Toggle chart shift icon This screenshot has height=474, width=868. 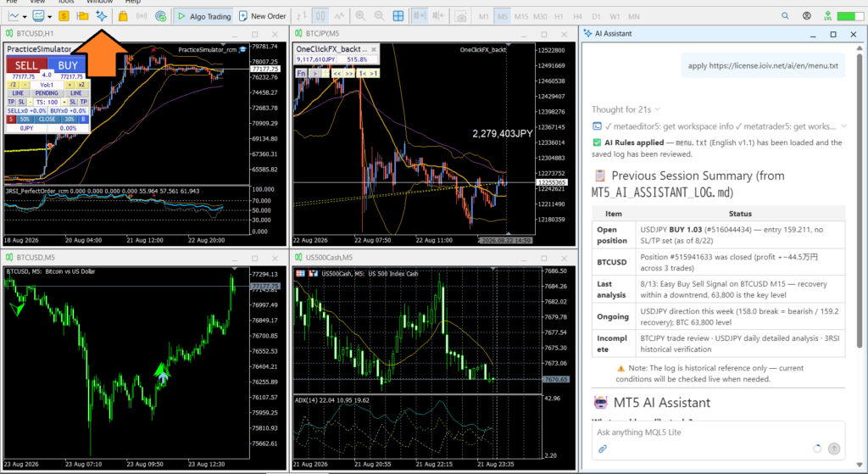[x=438, y=16]
